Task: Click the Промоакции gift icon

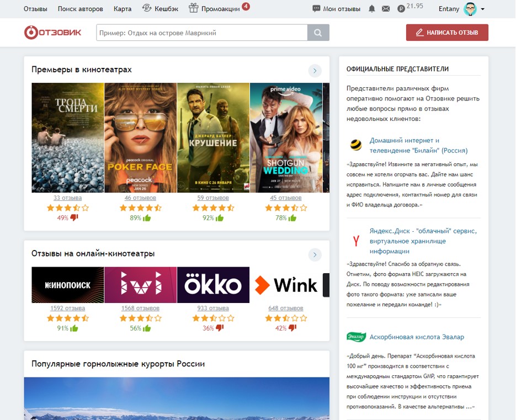Action: [x=194, y=8]
